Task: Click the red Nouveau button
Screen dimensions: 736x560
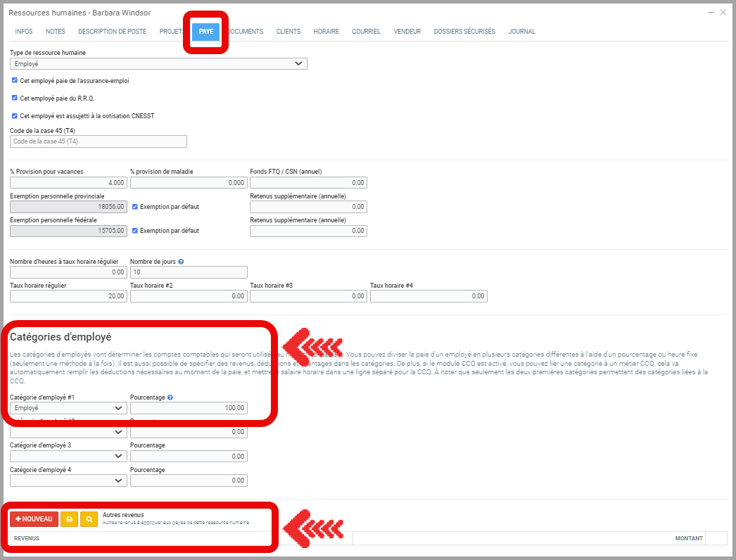Action: 34,519
